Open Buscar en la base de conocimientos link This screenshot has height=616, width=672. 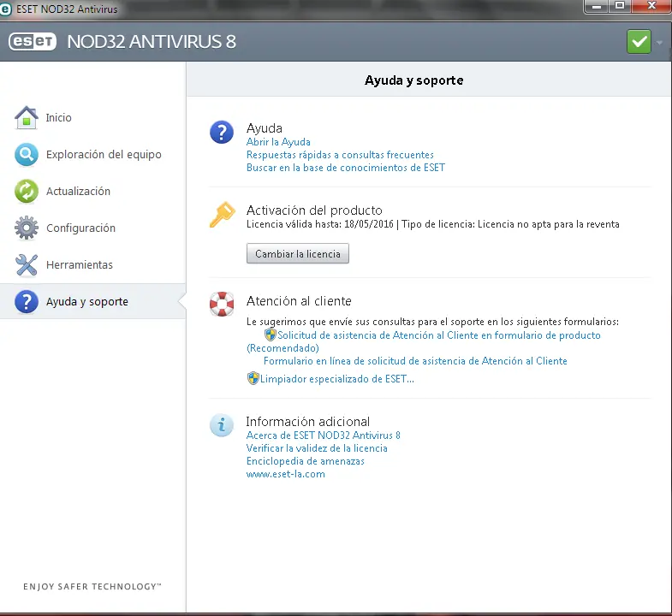[346, 168]
